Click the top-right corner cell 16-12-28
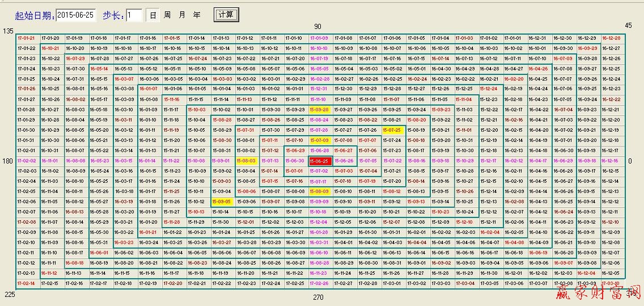 pos(611,38)
